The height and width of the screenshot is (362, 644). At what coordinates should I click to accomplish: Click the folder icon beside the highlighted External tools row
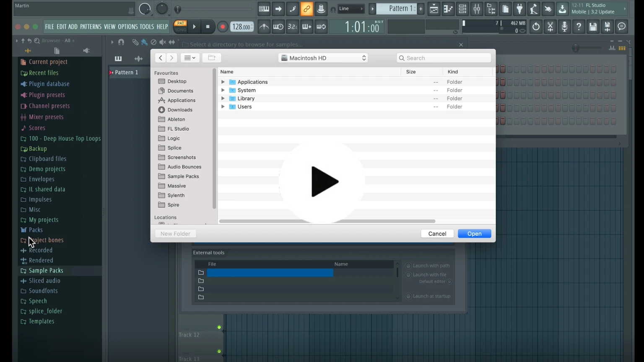tap(201, 273)
